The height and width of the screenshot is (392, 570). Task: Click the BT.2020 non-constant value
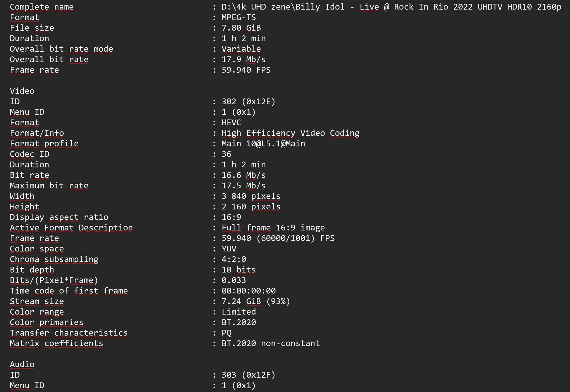(x=270, y=343)
